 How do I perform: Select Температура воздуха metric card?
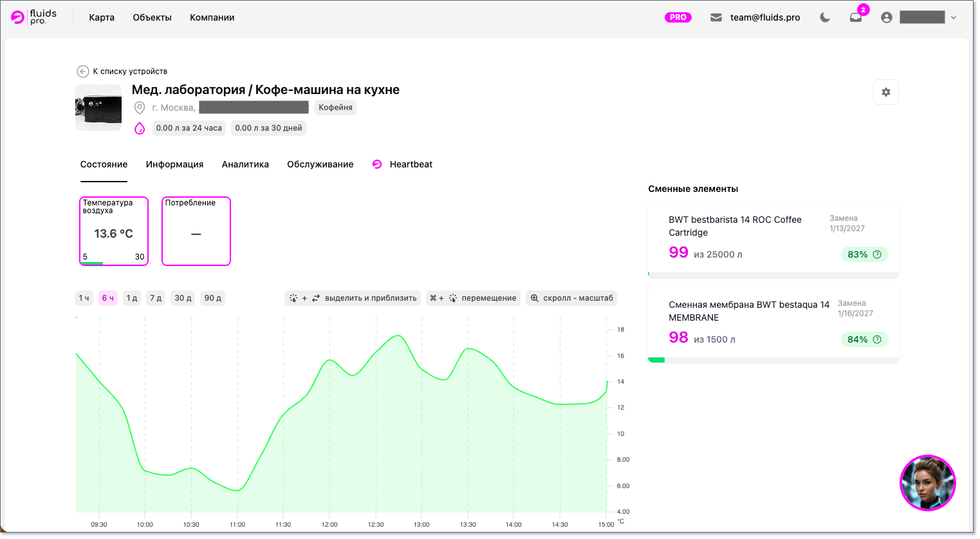pyautogui.click(x=114, y=231)
